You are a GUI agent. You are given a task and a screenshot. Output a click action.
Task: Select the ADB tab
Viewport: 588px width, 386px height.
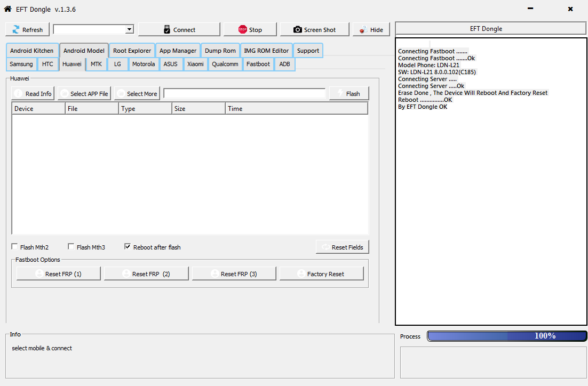click(x=284, y=64)
